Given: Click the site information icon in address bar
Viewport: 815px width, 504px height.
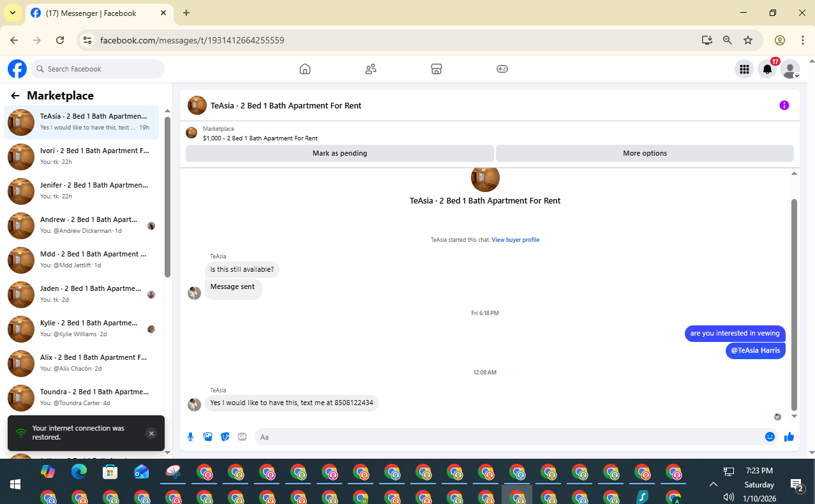Looking at the screenshot, I should 88,40.
